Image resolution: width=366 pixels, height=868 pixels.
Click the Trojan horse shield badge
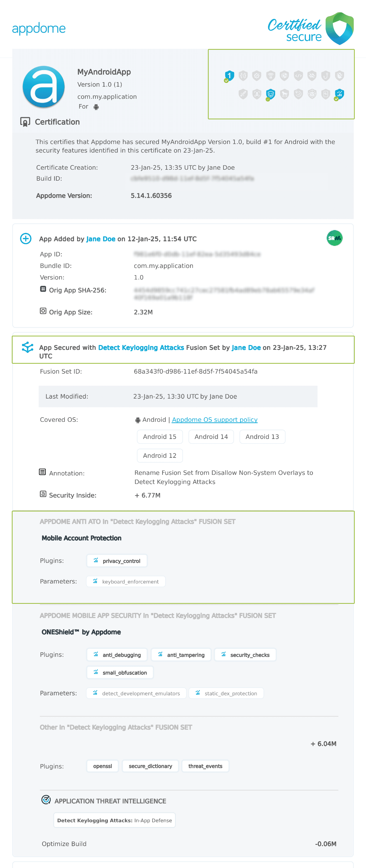click(x=284, y=94)
